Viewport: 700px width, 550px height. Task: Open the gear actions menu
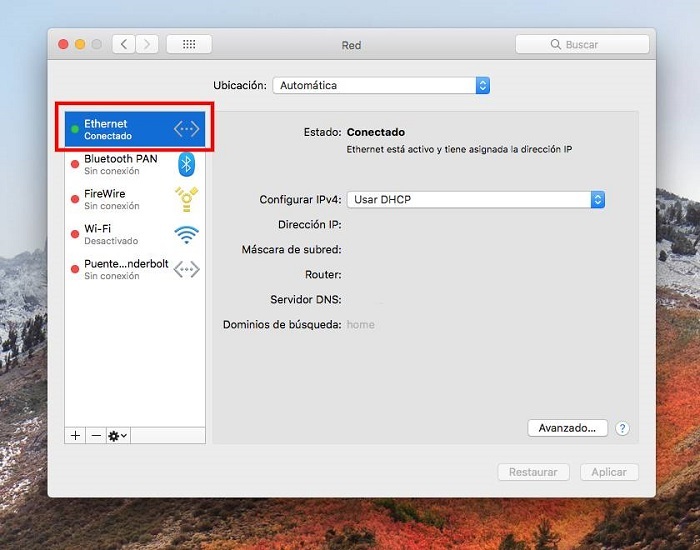tap(118, 436)
